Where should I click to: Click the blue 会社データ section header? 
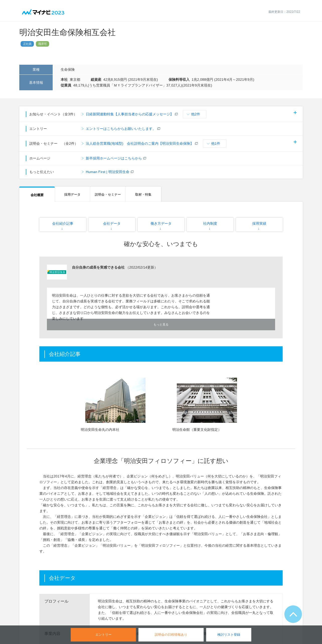[161, 578]
